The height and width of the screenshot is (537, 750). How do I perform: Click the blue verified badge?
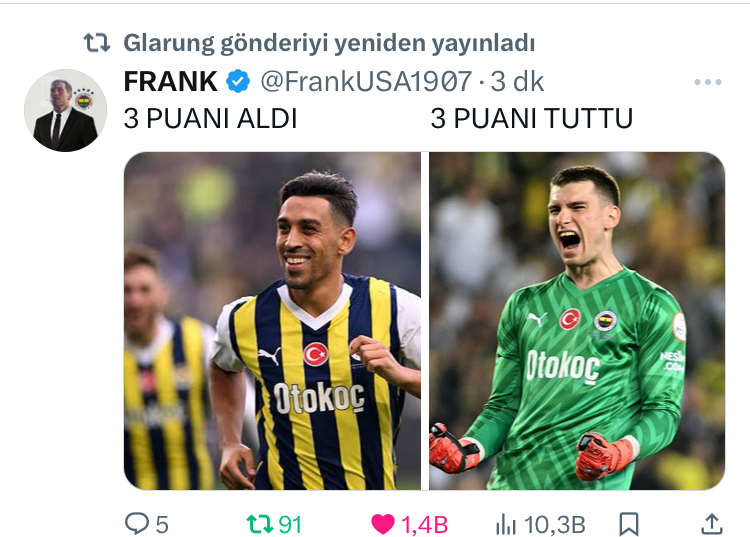(238, 81)
